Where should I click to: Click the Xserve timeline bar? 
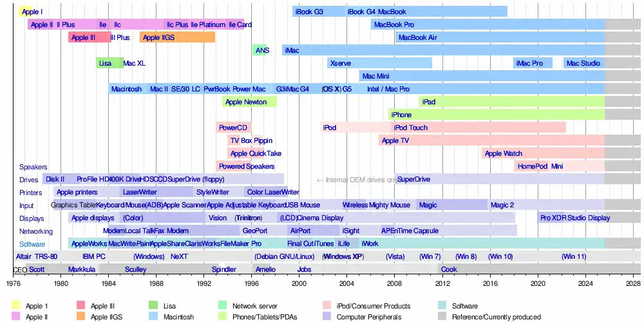pyautogui.click(x=340, y=63)
